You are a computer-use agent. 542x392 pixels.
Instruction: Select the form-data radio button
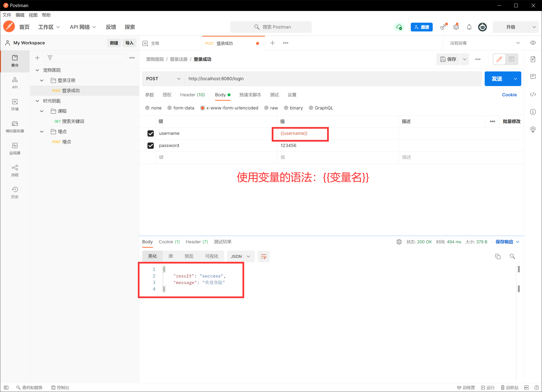pyautogui.click(x=170, y=108)
